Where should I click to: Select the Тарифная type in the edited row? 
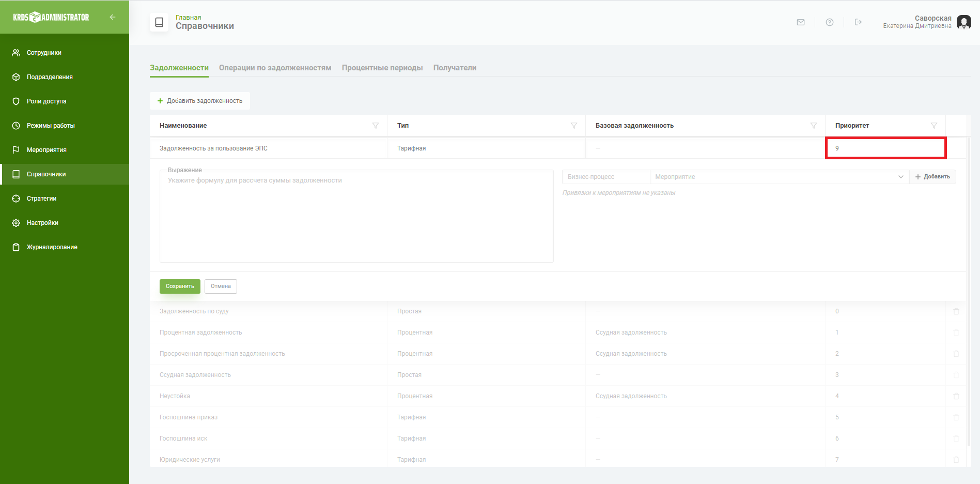point(412,148)
